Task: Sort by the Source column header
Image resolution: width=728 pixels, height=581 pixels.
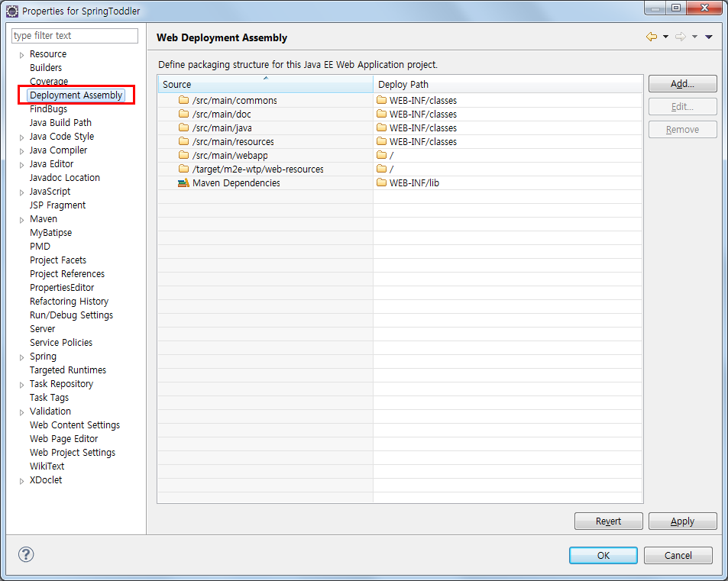Action: tap(265, 84)
